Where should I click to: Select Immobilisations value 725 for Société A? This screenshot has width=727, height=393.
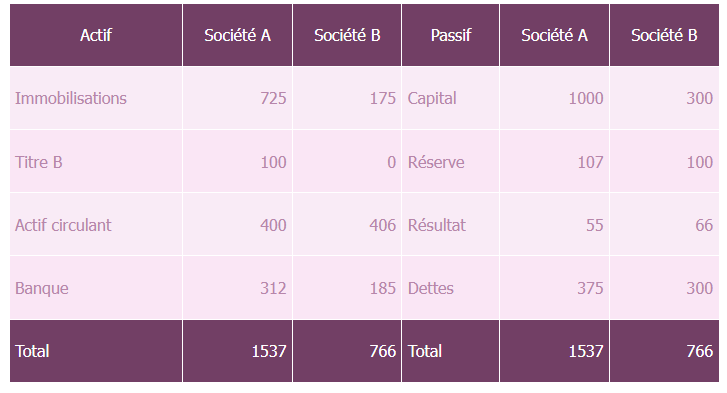click(x=237, y=98)
